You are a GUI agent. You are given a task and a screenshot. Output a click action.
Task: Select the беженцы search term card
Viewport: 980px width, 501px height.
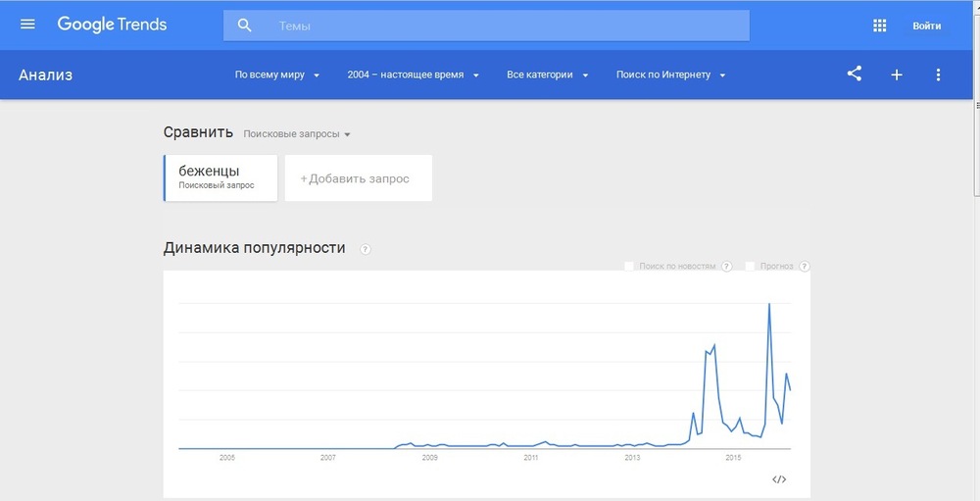(x=220, y=178)
